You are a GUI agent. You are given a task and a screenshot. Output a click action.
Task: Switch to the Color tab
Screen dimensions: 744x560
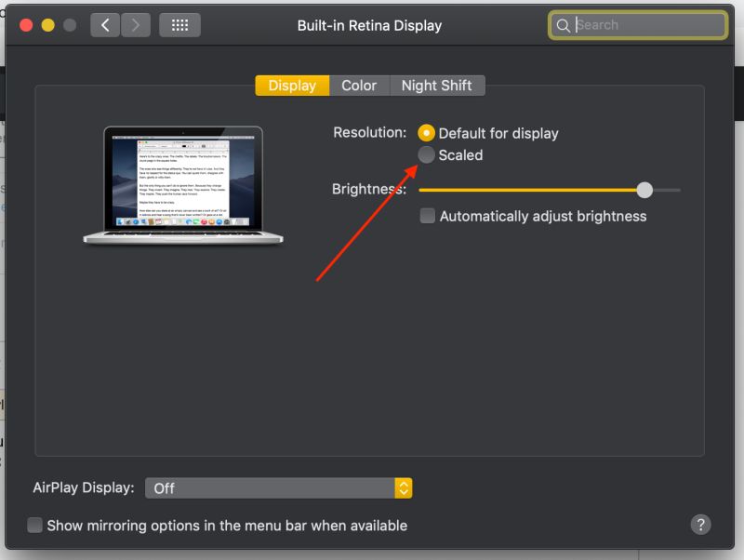click(x=359, y=85)
